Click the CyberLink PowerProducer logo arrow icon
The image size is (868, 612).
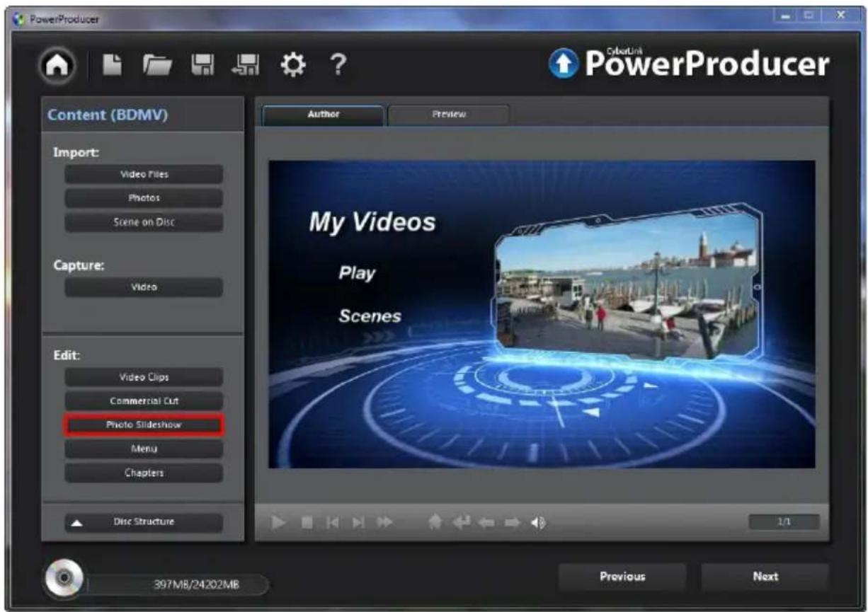click(x=564, y=64)
